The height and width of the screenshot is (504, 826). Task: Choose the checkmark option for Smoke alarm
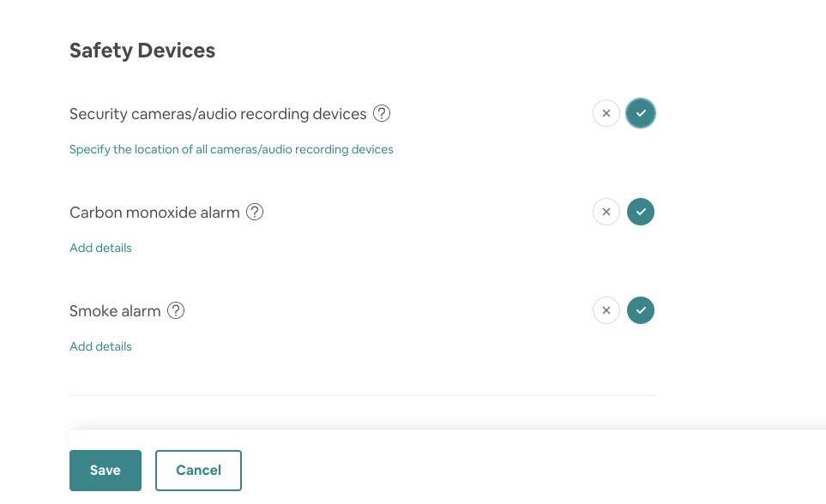point(641,310)
